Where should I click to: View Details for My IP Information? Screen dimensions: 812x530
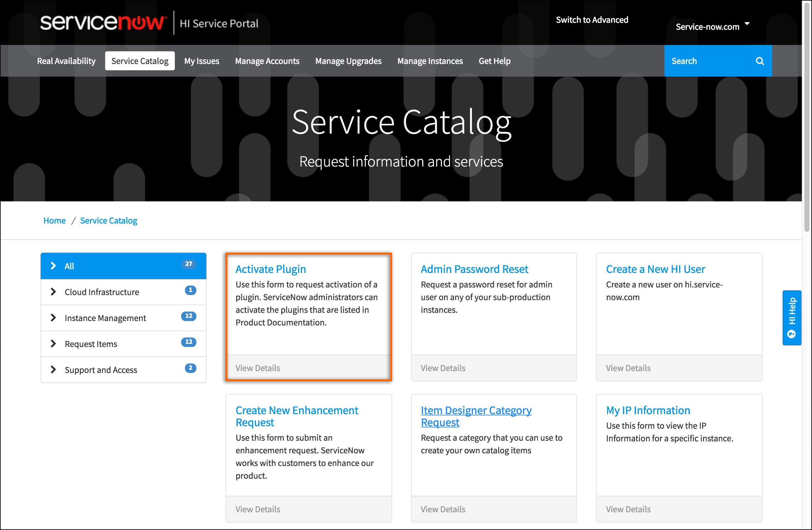coord(628,509)
